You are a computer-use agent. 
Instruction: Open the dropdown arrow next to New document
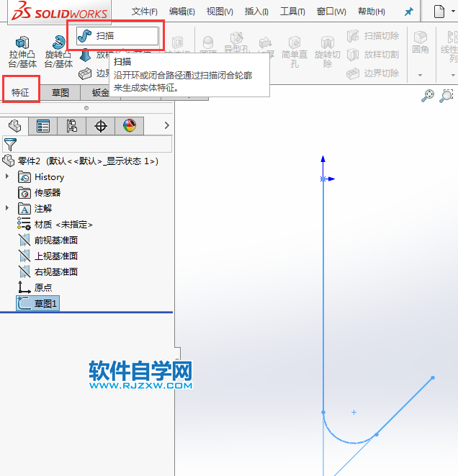coord(453,12)
